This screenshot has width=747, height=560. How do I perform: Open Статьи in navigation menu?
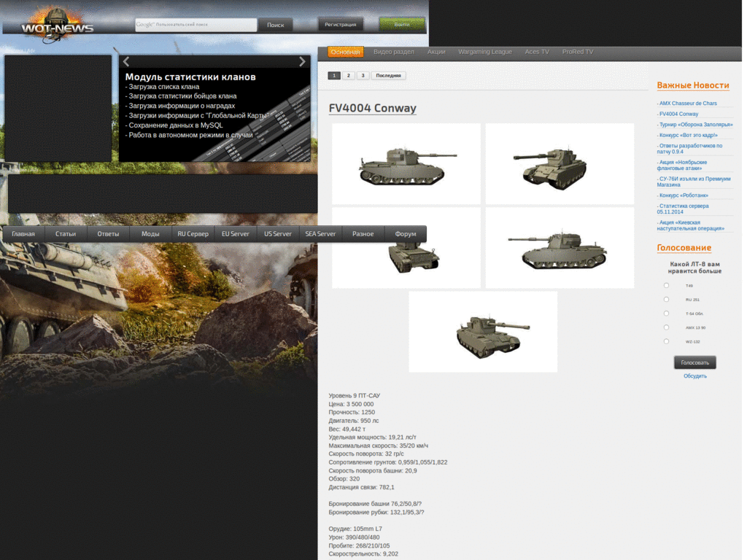point(66,234)
